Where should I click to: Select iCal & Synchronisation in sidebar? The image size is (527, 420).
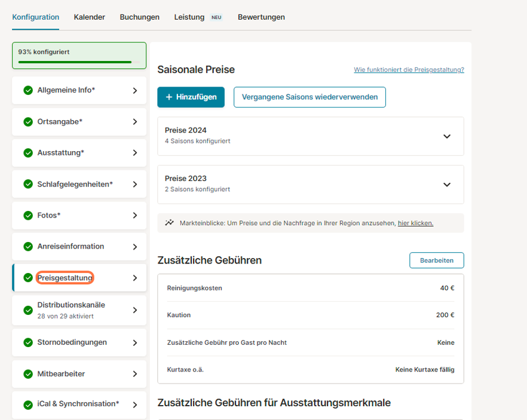(x=78, y=404)
